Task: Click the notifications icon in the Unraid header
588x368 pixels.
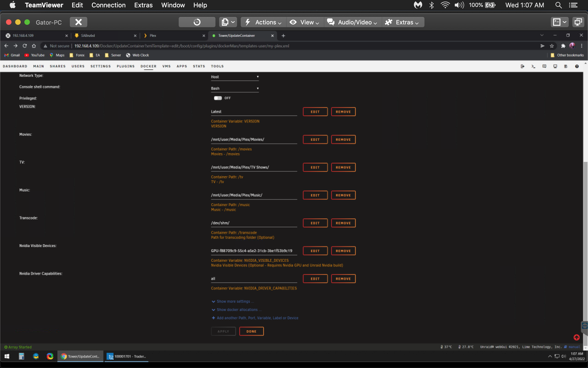Action: pos(544,66)
